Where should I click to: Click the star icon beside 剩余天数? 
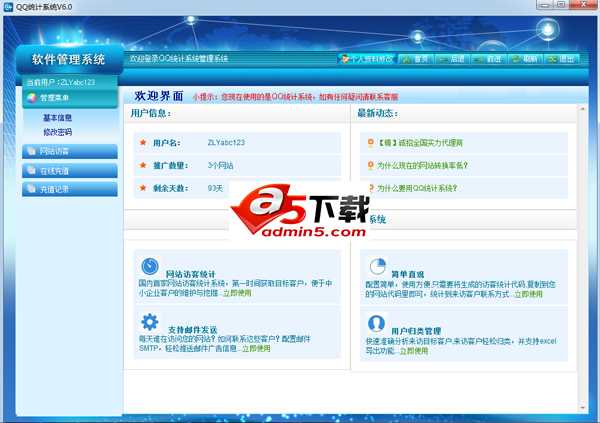[x=143, y=188]
